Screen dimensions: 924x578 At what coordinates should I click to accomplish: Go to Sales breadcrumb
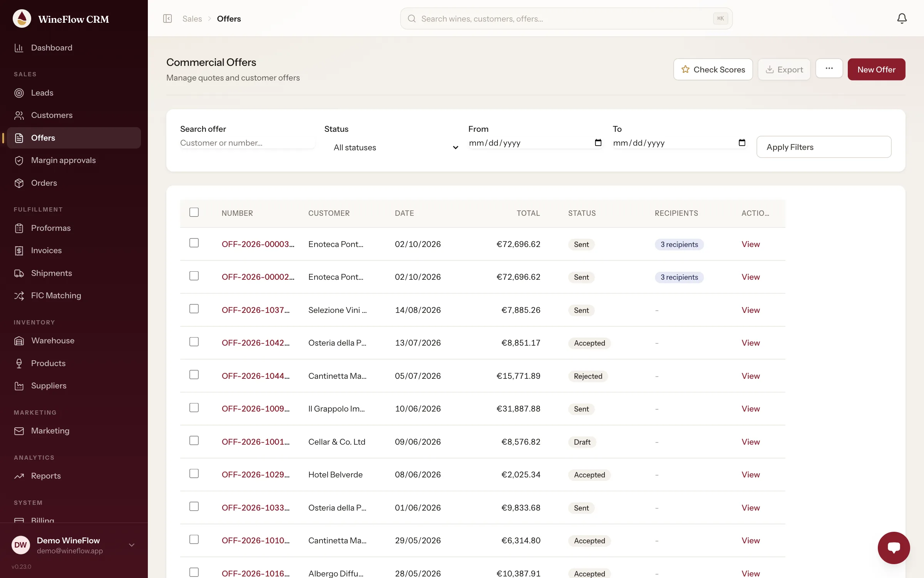pyautogui.click(x=192, y=18)
